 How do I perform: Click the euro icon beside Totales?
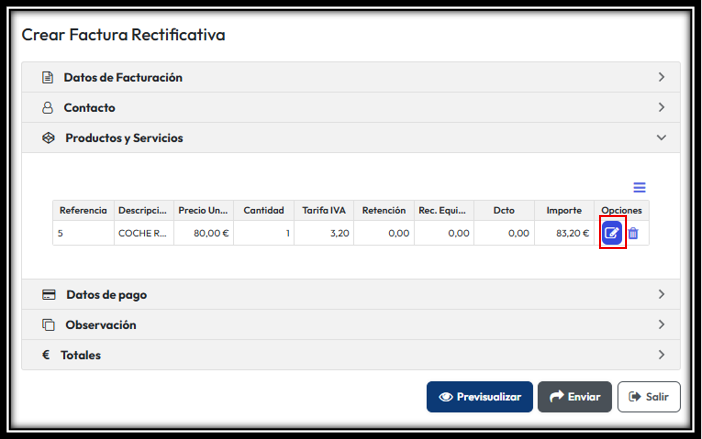click(46, 355)
